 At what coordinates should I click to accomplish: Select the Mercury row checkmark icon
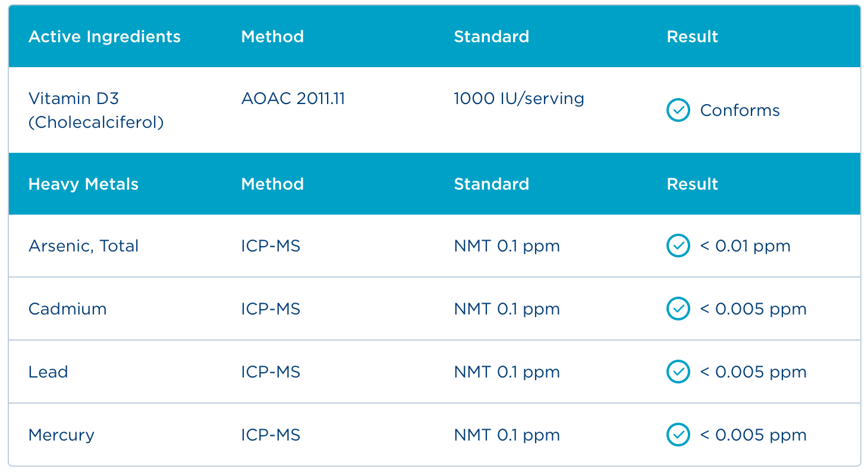point(678,435)
